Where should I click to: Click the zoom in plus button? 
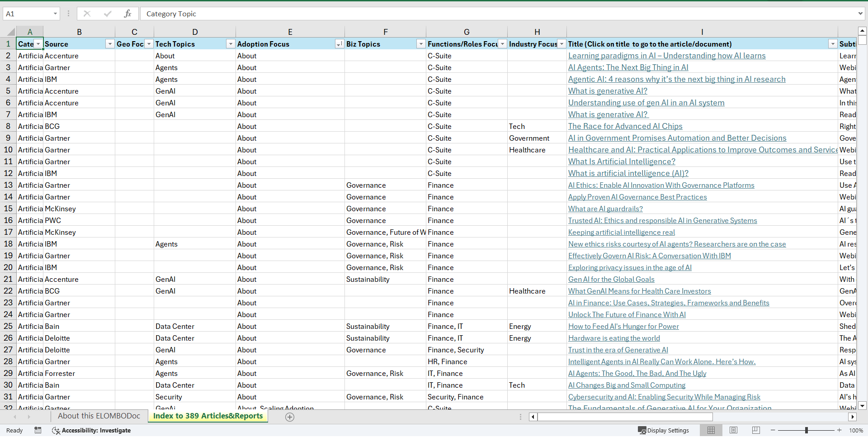point(840,430)
